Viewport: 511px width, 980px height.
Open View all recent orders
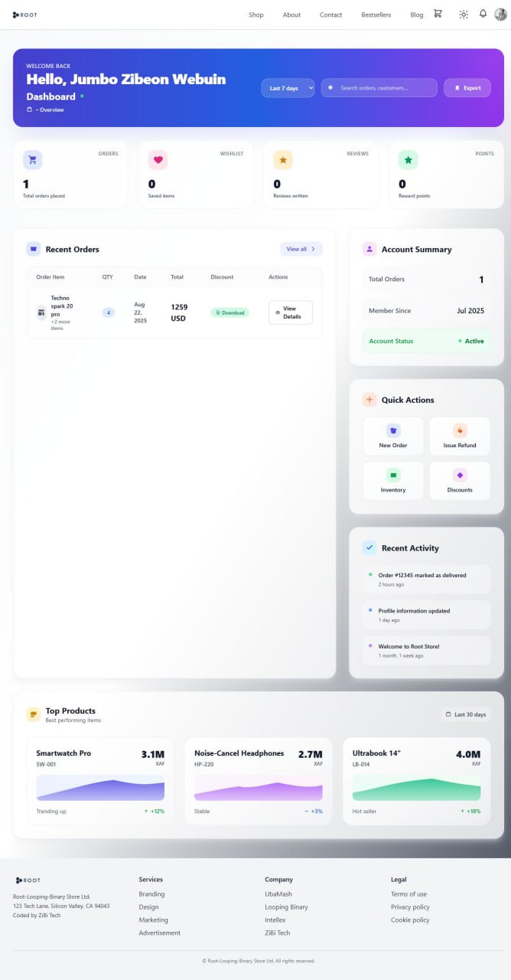point(301,249)
